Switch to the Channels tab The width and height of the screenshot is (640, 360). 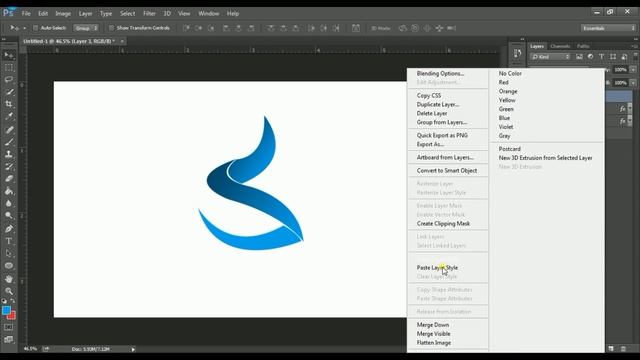560,46
